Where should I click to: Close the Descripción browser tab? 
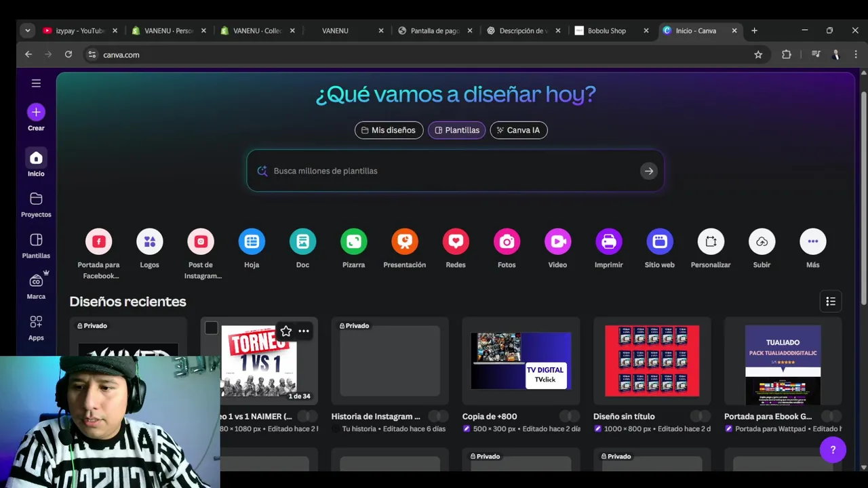[x=558, y=30]
